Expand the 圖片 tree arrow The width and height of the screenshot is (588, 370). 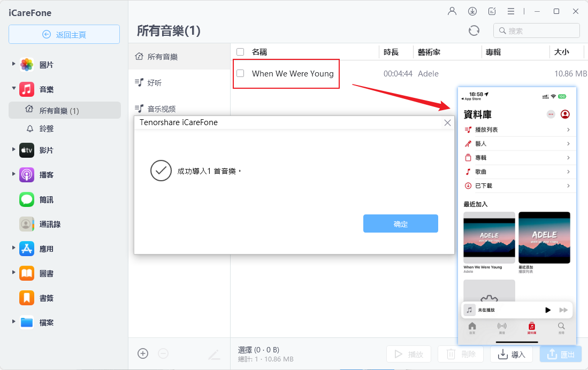[13, 64]
